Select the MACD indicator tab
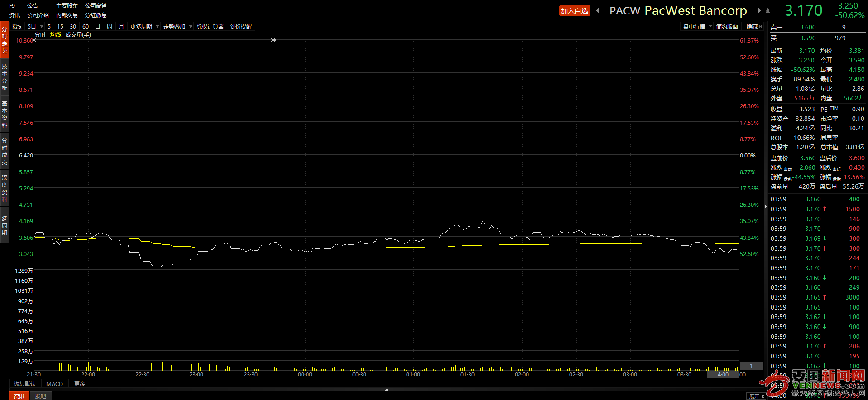The height and width of the screenshot is (400, 868). (54, 384)
